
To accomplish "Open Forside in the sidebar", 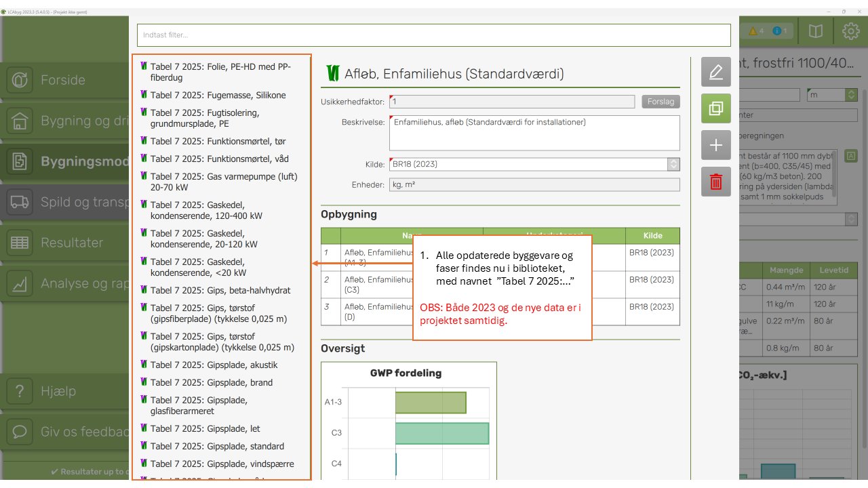I will coord(63,80).
